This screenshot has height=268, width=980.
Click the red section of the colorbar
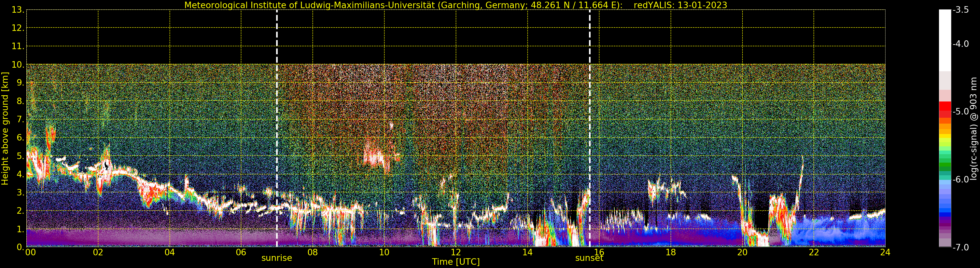click(945, 110)
